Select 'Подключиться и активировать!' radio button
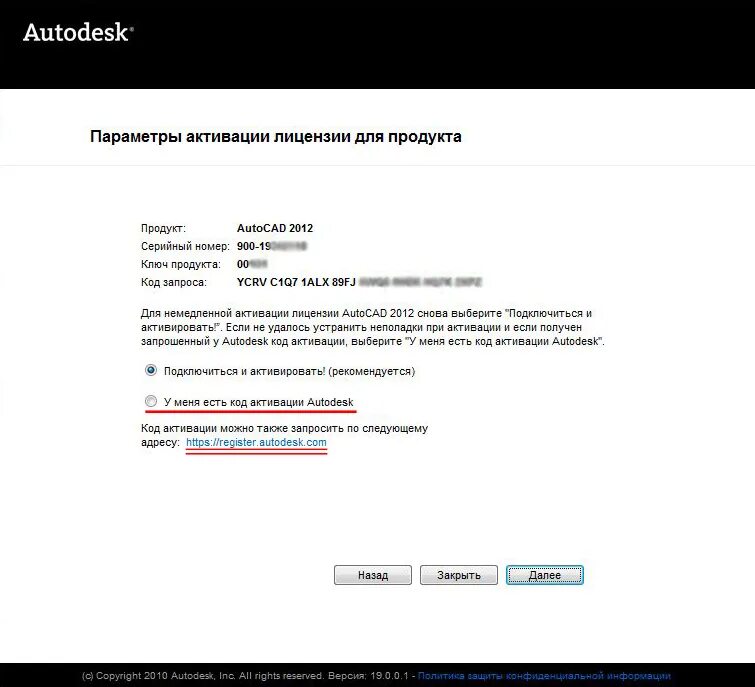The image size is (755, 687). [x=151, y=370]
